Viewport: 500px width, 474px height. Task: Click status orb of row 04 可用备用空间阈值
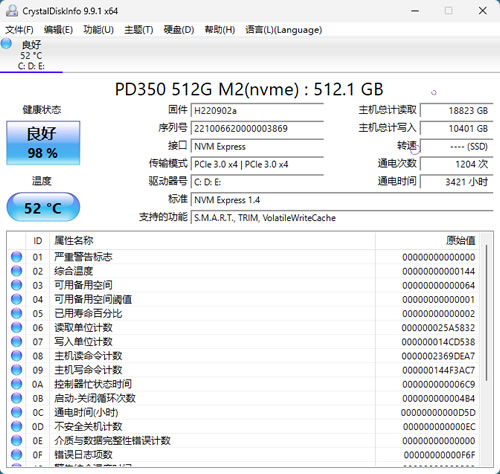[16, 299]
